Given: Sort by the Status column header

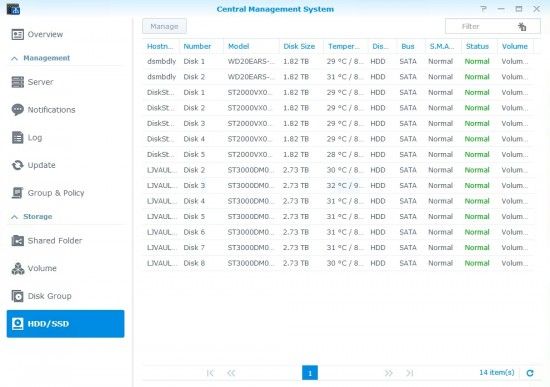Looking at the screenshot, I should 479,46.
